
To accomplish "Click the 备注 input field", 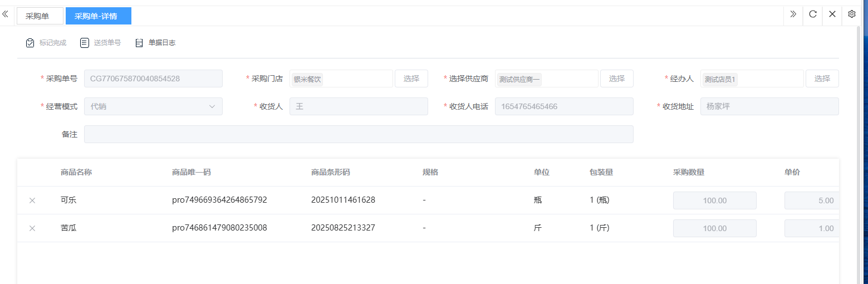I will coord(358,134).
